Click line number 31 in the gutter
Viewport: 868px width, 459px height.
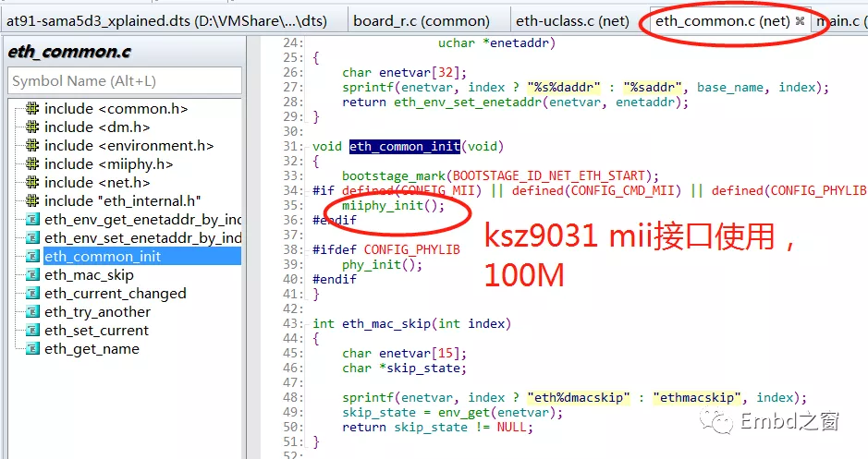tap(291, 146)
